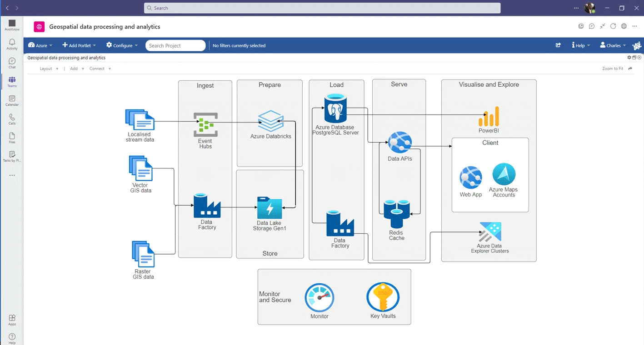Open the Activity bell in the Teams sidebar
This screenshot has width=644, height=345.
(x=12, y=44)
